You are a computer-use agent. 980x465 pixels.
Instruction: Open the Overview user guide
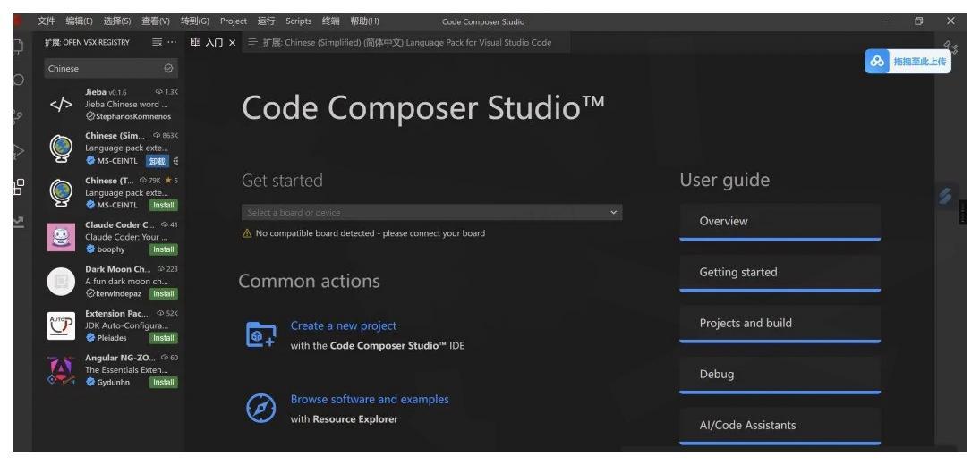pos(780,222)
